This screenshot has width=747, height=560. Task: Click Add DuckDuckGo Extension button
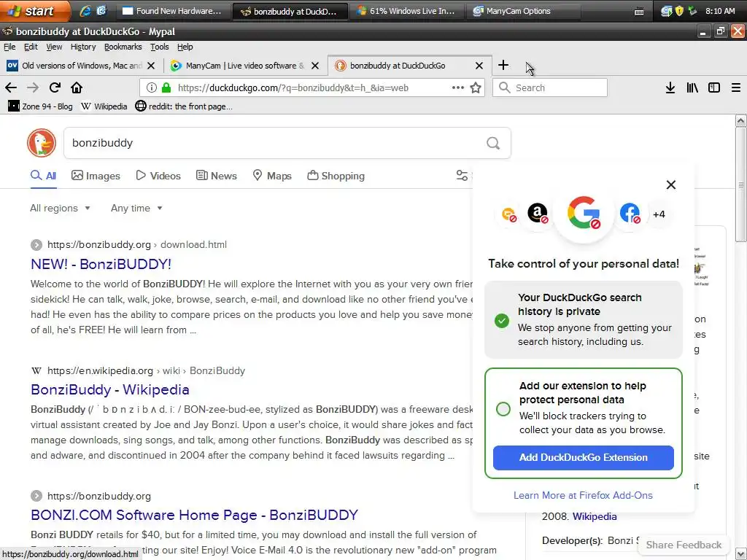click(583, 458)
